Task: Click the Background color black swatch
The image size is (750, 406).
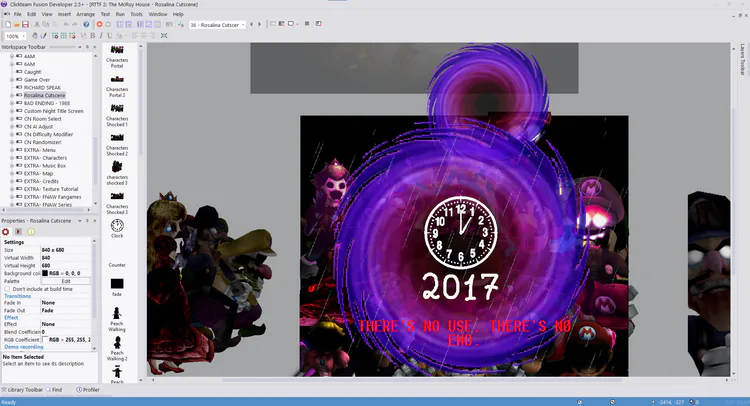Action: [x=45, y=273]
